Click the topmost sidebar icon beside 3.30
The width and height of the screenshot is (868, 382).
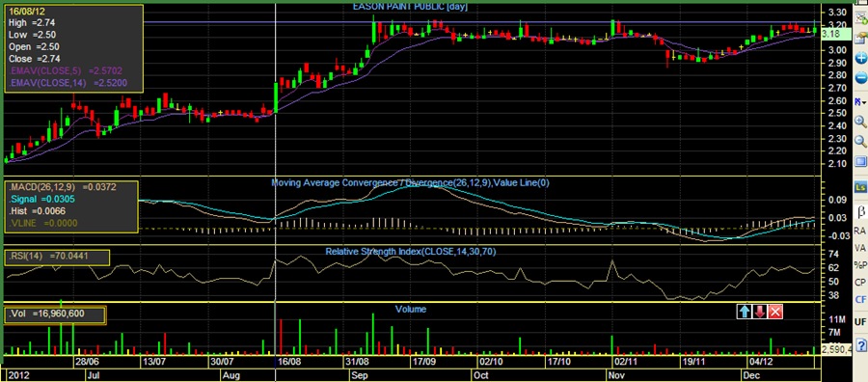tap(861, 16)
